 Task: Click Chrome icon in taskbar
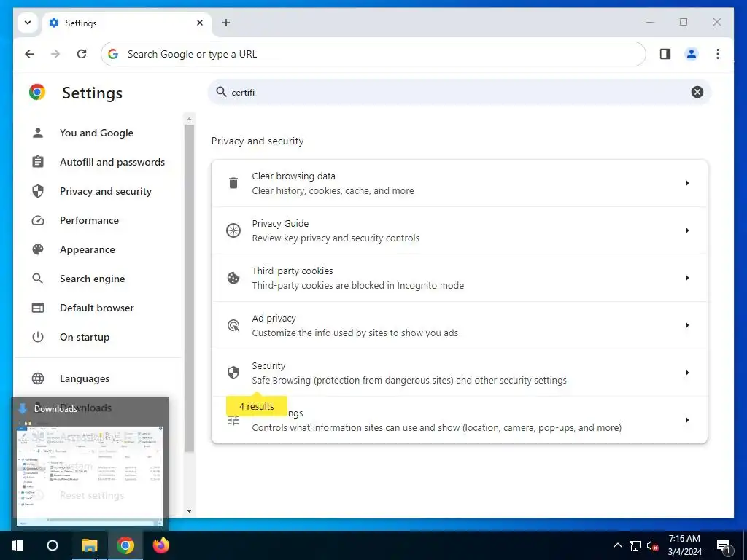click(125, 545)
